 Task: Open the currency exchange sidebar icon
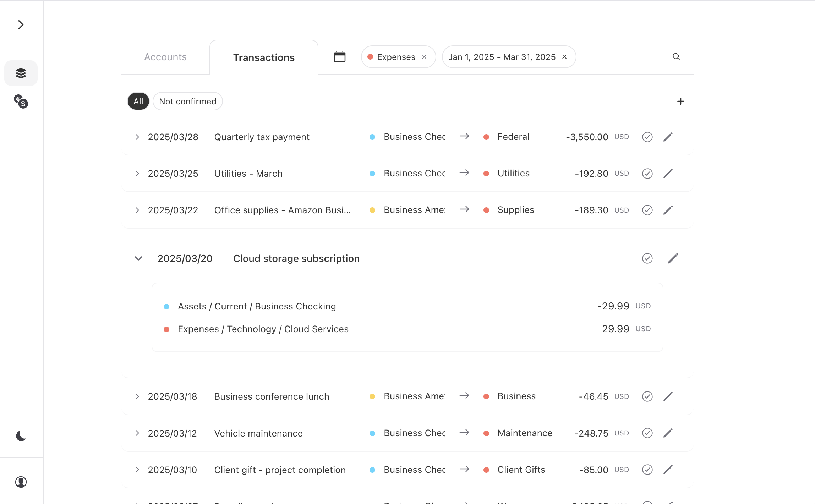point(21,102)
